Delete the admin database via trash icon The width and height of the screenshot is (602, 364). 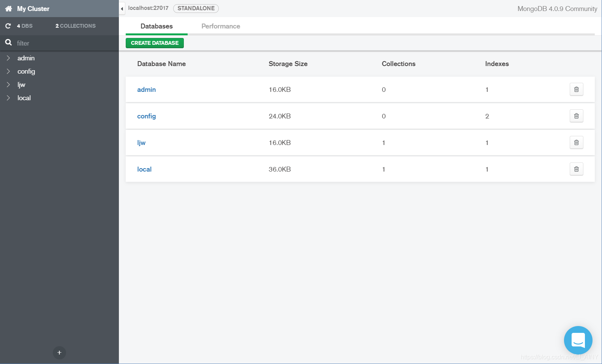pyautogui.click(x=576, y=89)
